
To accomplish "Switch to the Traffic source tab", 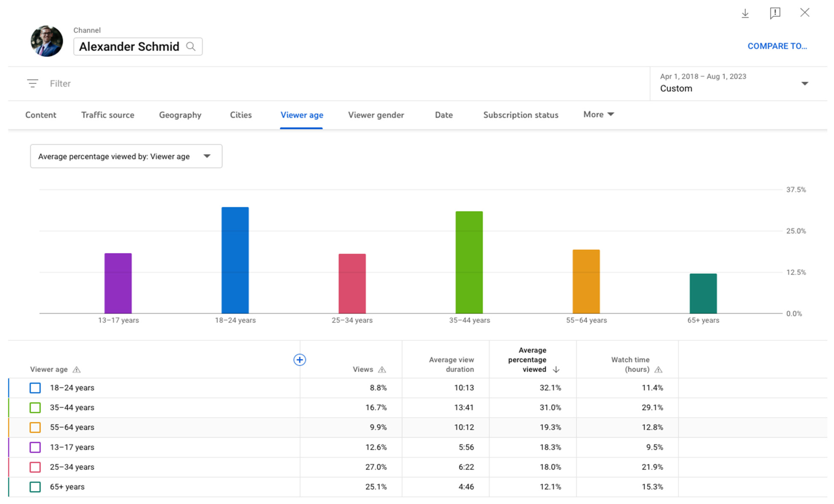I will tap(108, 115).
